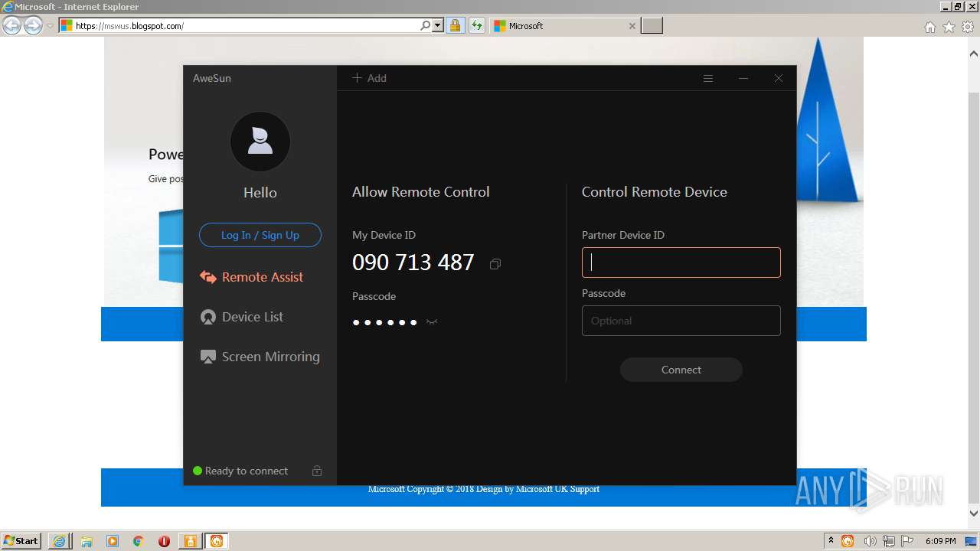Viewport: 980px width, 551px height.
Task: Click the AweSun icon in the system tray
Action: tap(848, 541)
